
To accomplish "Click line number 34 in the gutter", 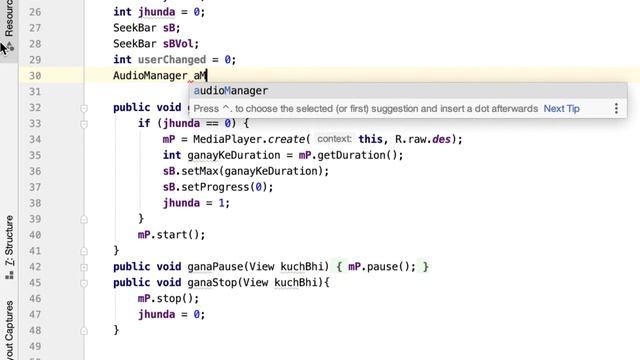I will point(35,140).
